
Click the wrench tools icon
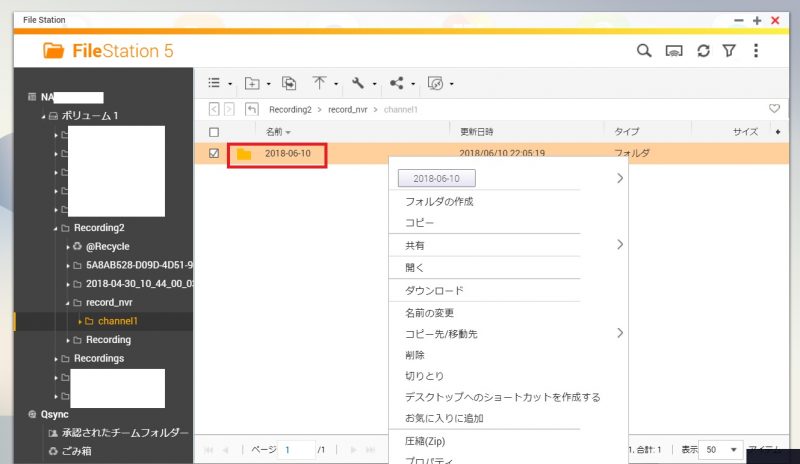[358, 83]
